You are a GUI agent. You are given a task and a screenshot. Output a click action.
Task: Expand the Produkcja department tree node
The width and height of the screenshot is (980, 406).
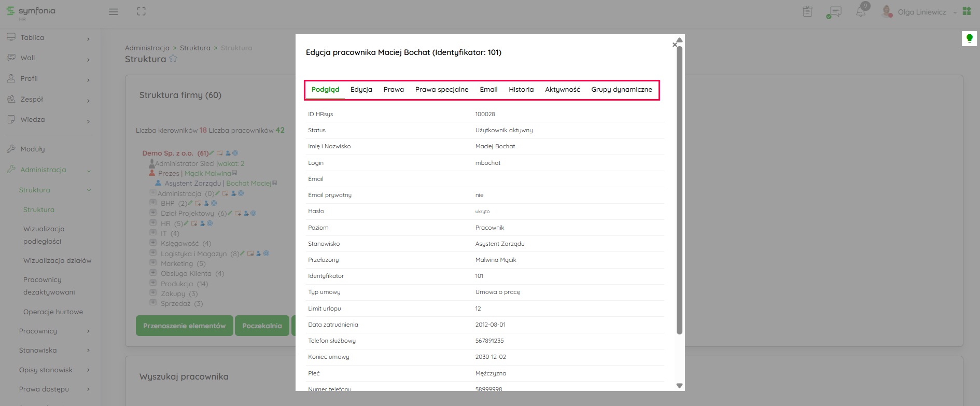153,283
